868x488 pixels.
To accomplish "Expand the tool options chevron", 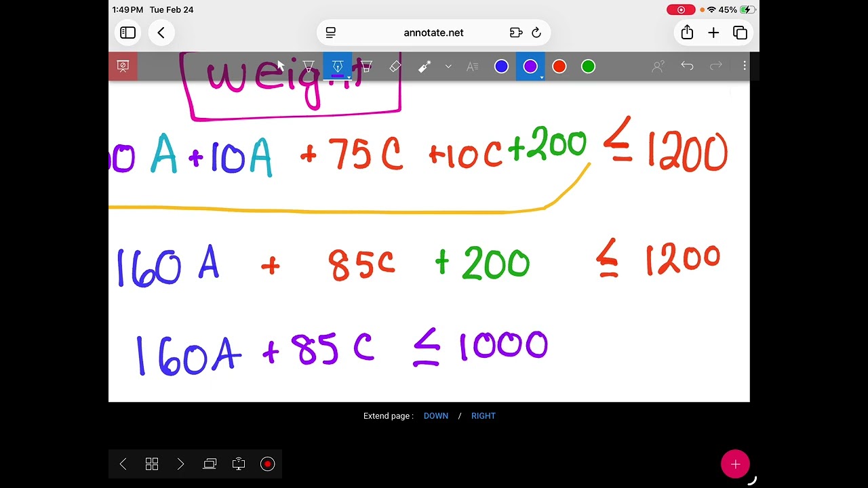I will pos(448,66).
